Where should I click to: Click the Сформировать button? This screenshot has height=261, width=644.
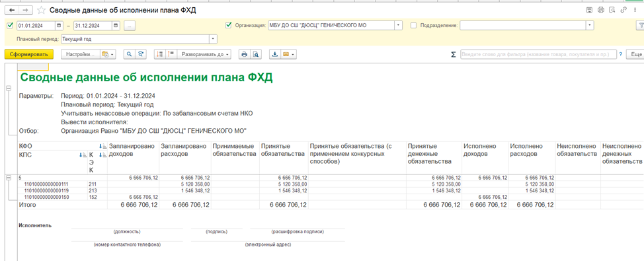[x=28, y=54]
